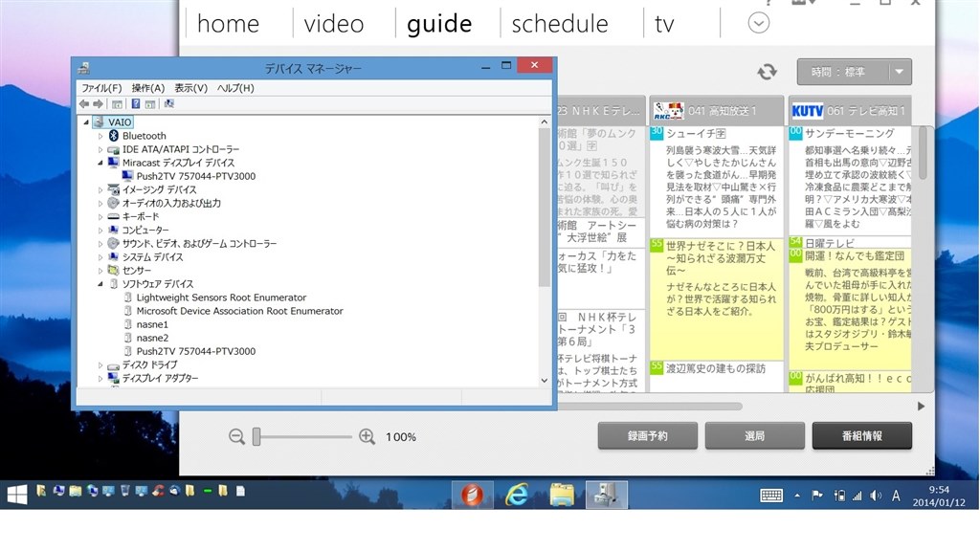Open the 時間：標準 dropdown
The height and width of the screenshot is (551, 980).
click(x=854, y=72)
